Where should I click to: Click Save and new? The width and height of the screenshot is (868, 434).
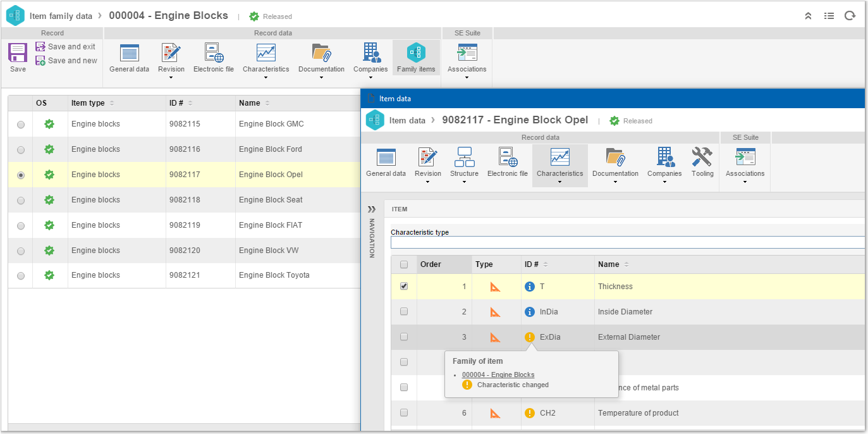pyautogui.click(x=66, y=61)
